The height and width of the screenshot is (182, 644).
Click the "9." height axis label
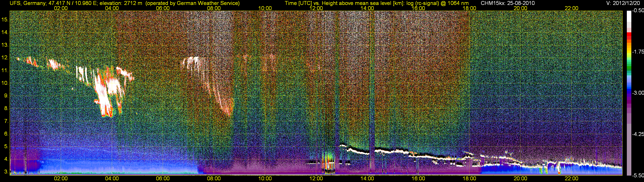tap(6, 96)
